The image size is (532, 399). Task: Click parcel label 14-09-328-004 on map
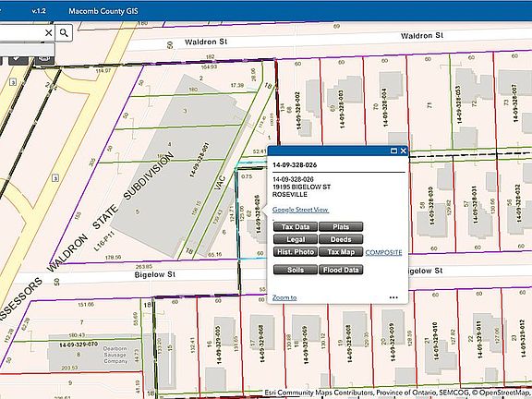coord(385,107)
